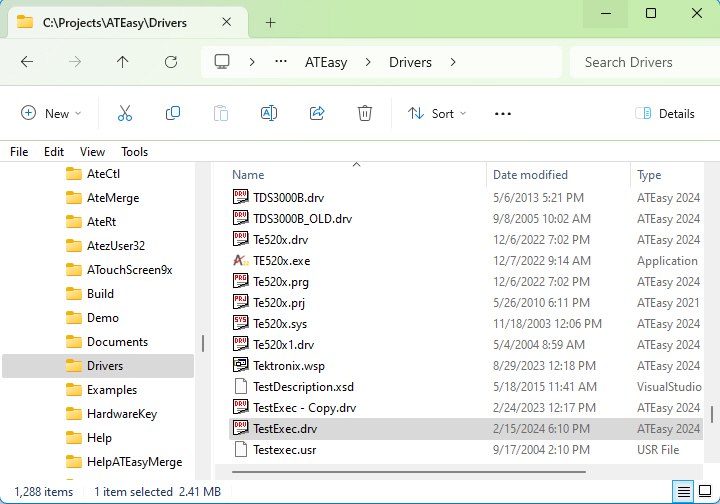Click the file list vertical scrollbar thumb

[711, 414]
